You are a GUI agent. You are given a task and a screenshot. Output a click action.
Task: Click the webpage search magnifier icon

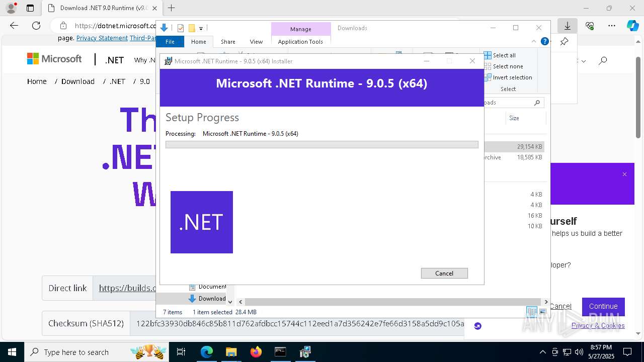(603, 61)
